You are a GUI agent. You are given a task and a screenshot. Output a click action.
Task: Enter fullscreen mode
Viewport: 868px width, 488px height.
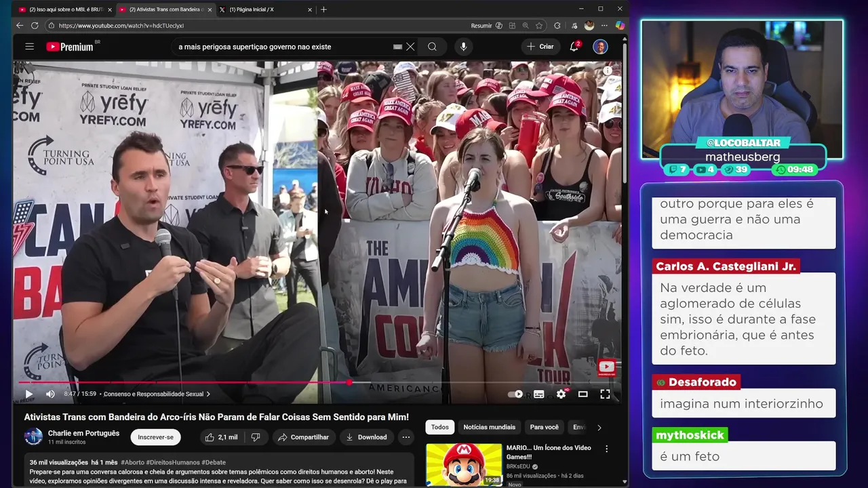coord(605,394)
